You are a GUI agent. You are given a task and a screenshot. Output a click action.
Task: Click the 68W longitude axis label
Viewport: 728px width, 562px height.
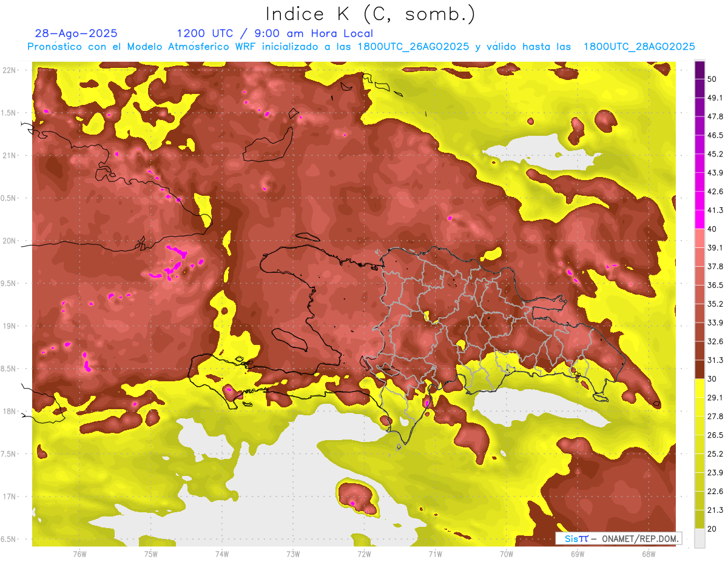[x=648, y=554]
